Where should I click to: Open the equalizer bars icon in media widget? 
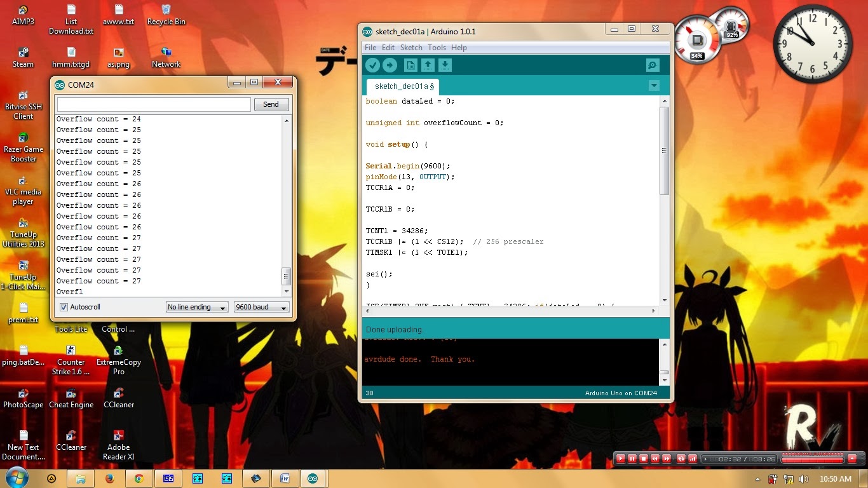(x=693, y=458)
